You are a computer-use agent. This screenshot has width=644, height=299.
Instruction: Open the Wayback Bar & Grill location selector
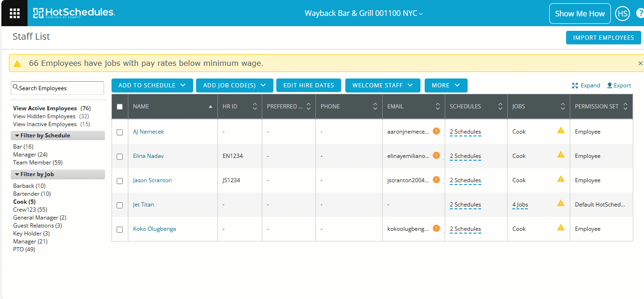[x=364, y=13]
